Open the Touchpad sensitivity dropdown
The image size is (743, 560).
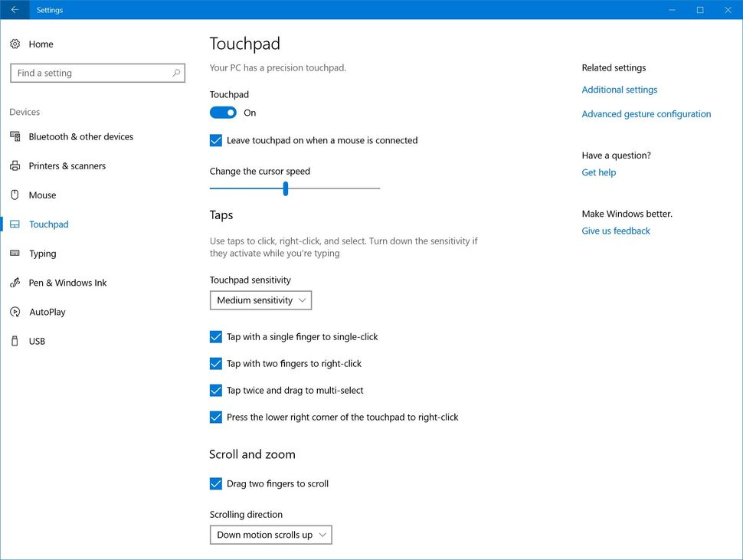(x=260, y=300)
